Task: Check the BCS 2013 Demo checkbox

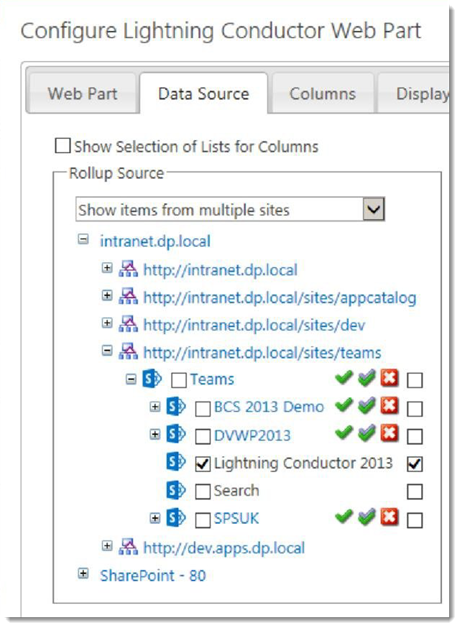Action: pos(203,409)
